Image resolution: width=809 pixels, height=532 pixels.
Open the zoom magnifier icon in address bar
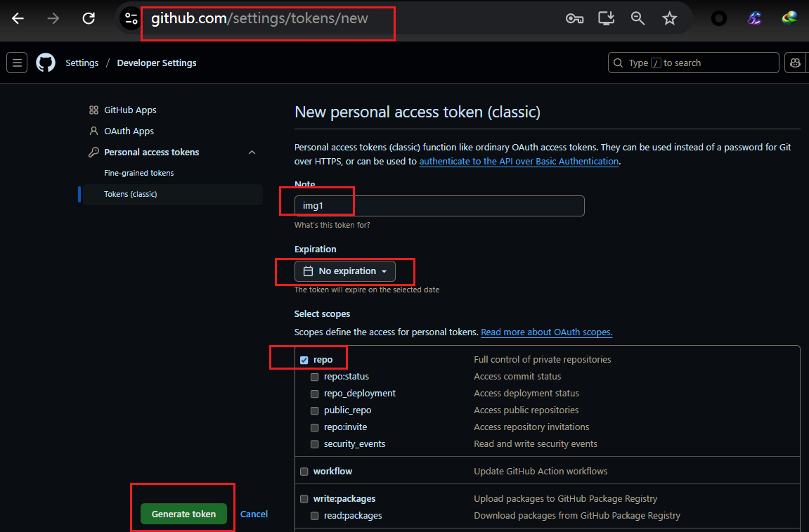[x=638, y=18]
